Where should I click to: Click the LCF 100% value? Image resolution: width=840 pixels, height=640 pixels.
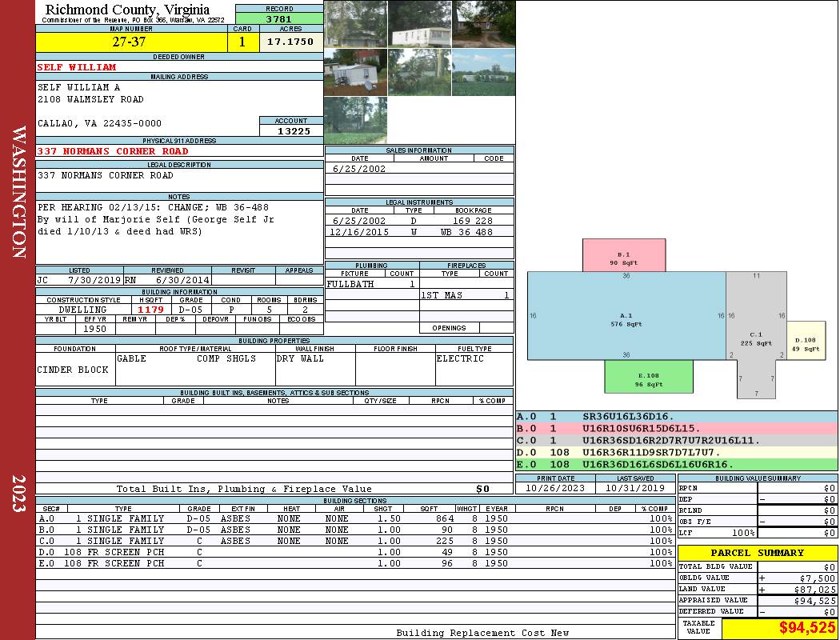[x=743, y=534]
